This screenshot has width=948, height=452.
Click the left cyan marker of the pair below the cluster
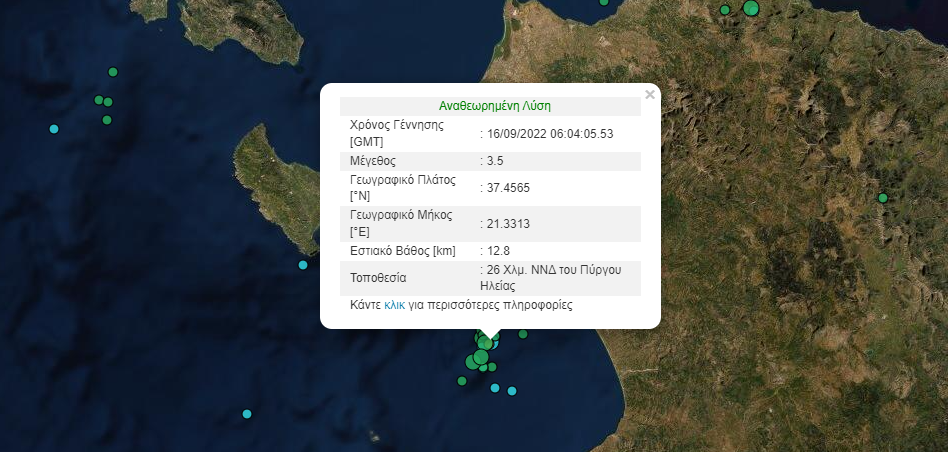pyautogui.click(x=495, y=388)
